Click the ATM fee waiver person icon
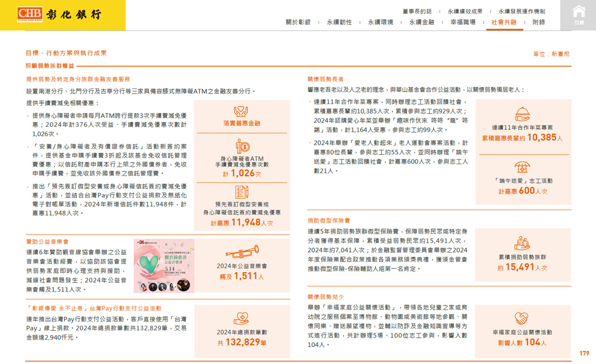Screen dimensions: 596x364 point(242,147)
